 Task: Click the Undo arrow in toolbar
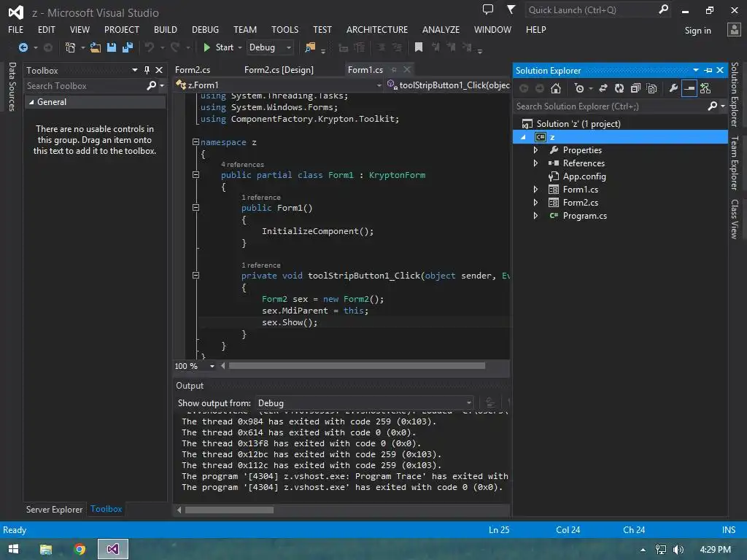coord(150,47)
